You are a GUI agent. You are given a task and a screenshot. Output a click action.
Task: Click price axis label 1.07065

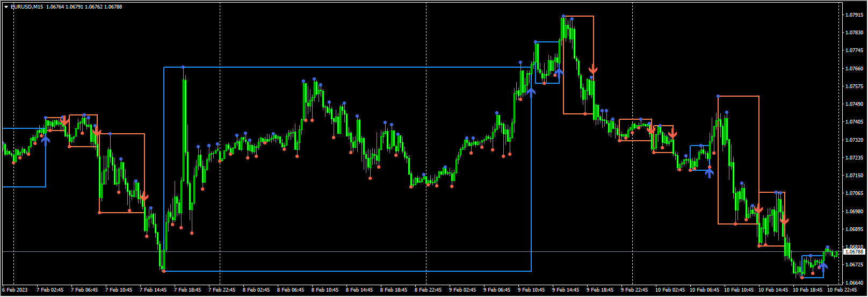(855, 193)
